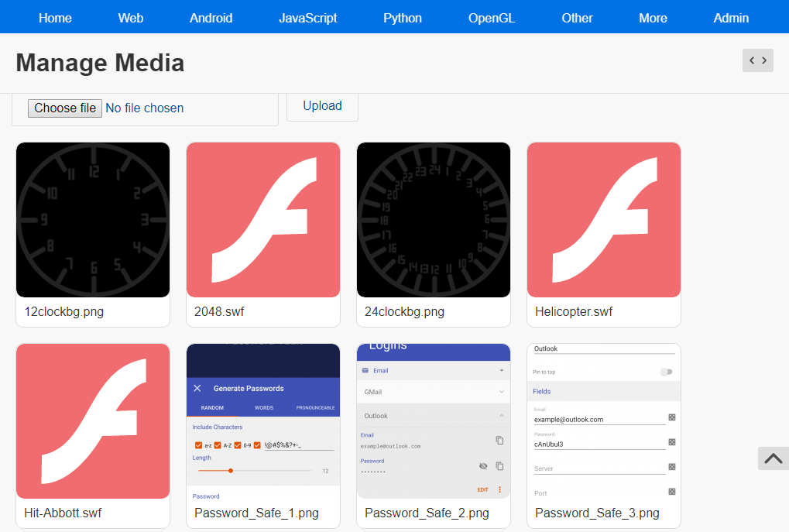Open the 24clockbg.png clock thumbnail
789x532 pixels.
point(434,220)
